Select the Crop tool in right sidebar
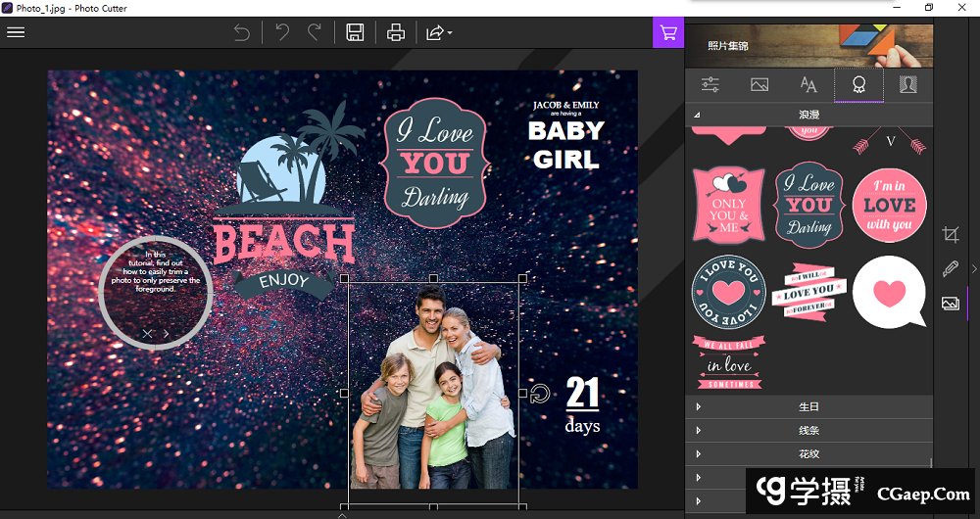Image resolution: width=980 pixels, height=519 pixels. tap(950, 234)
